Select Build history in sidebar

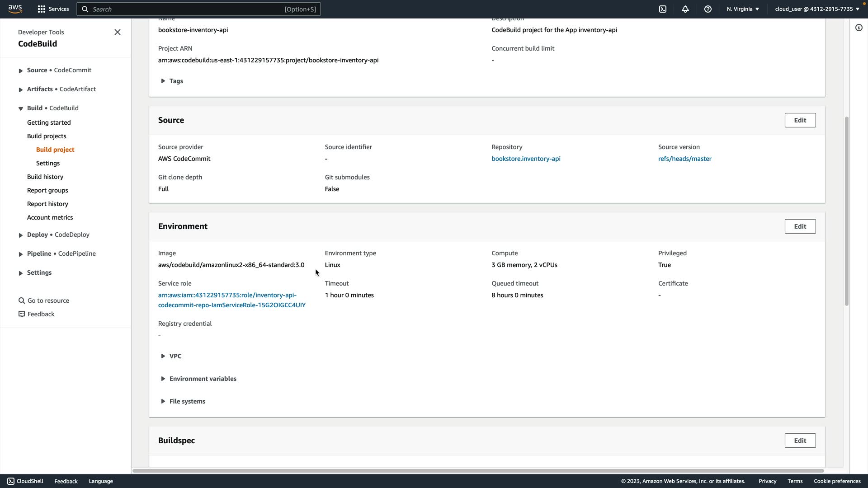[45, 177]
